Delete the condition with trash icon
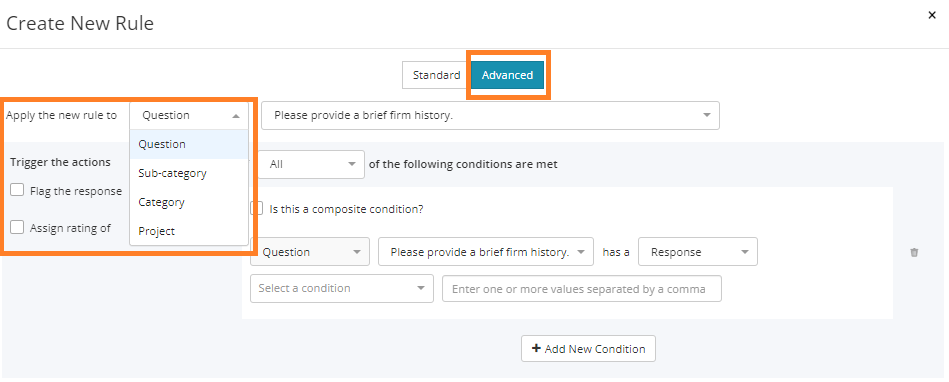Viewport: 949px width, 382px height. (914, 252)
